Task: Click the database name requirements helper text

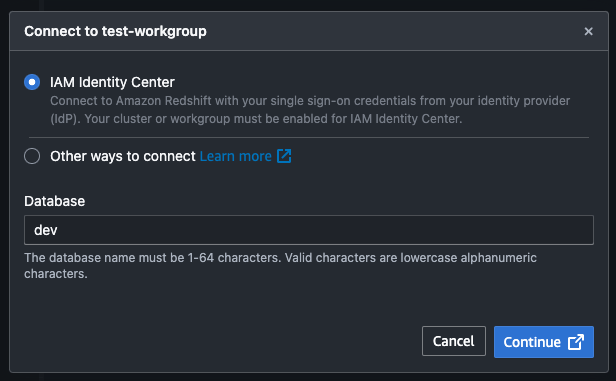Action: pos(280,266)
